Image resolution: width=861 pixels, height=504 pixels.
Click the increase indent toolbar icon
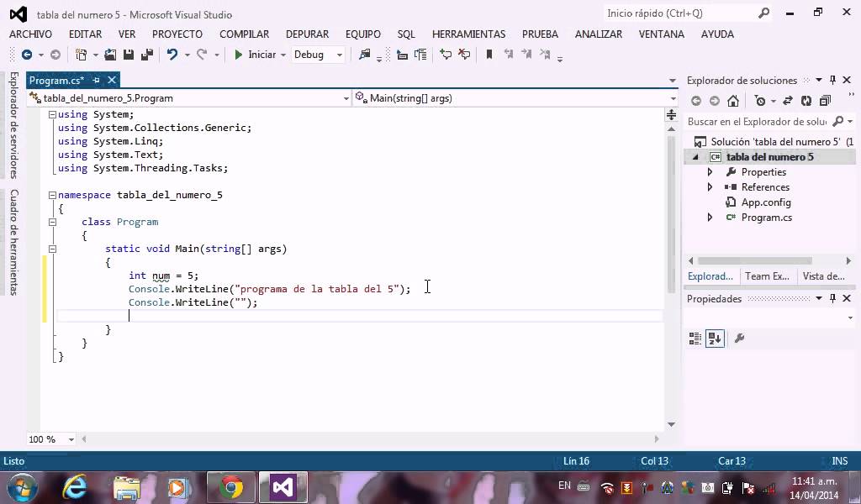tap(420, 55)
